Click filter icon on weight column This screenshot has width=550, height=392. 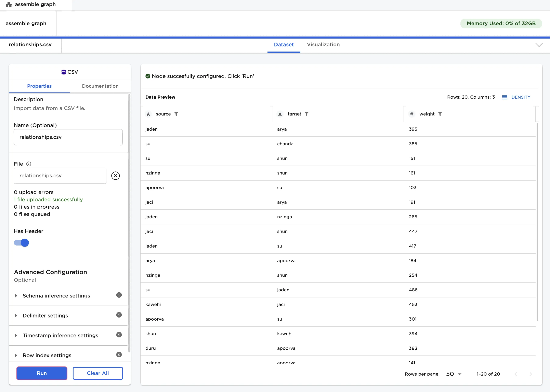coord(440,114)
